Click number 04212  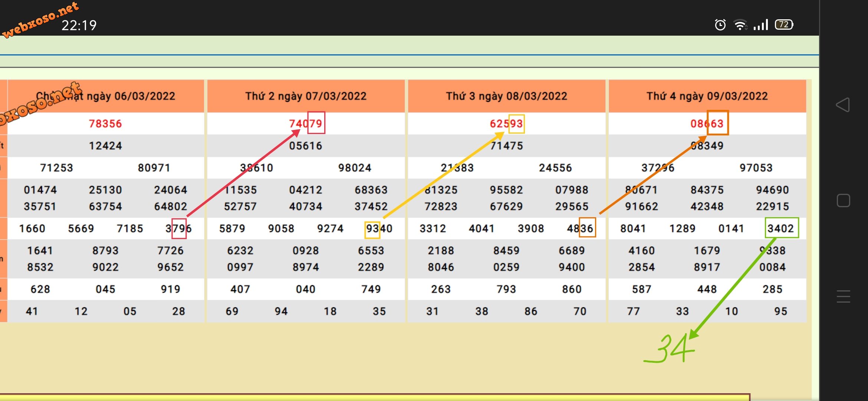306,190
